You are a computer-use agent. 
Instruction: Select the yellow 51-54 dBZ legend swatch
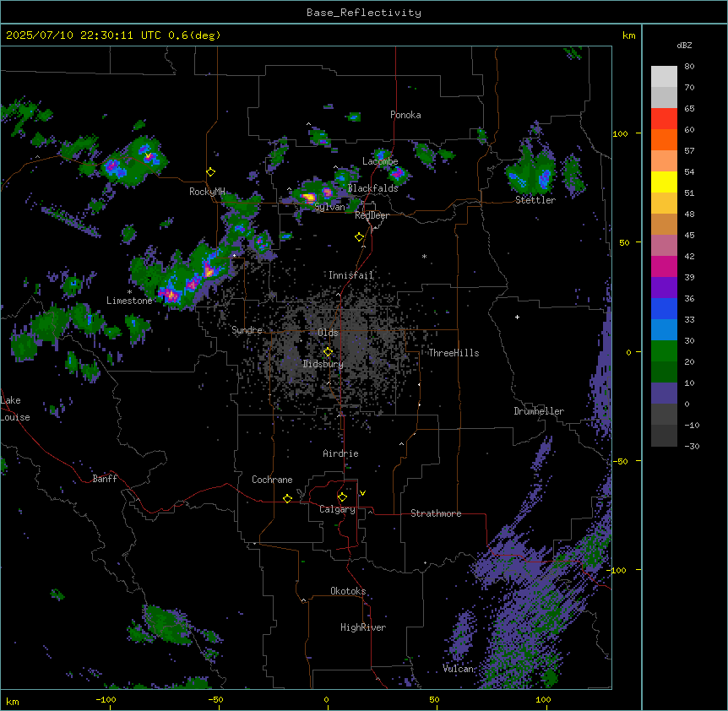[664, 182]
